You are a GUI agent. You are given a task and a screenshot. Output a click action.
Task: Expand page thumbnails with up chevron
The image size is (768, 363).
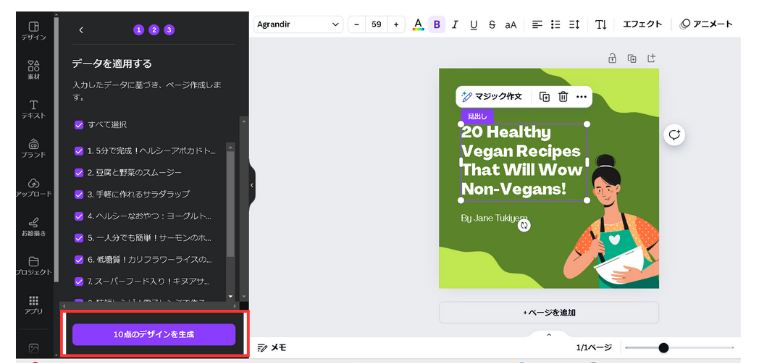click(549, 335)
